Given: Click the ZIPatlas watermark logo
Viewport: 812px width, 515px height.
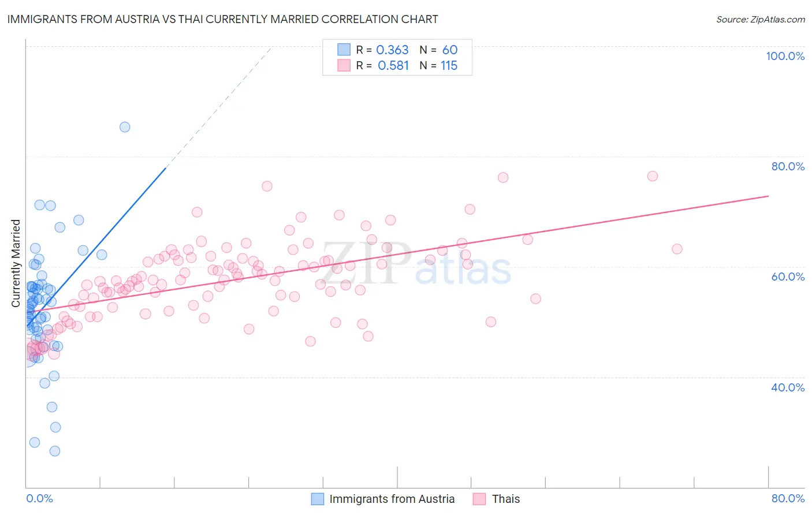Looking at the screenshot, I should click(416, 264).
